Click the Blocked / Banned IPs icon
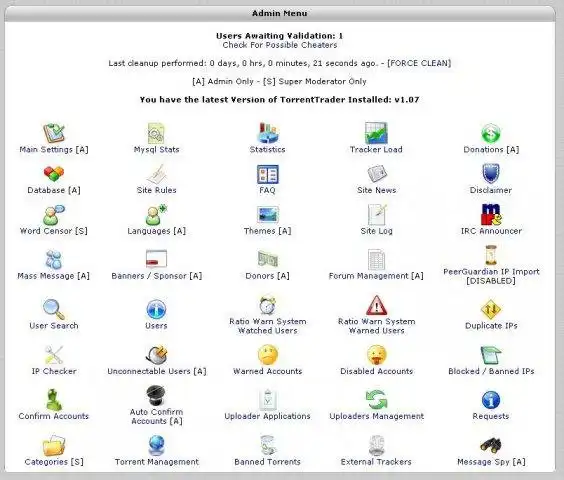The image size is (564, 480). 491,355
